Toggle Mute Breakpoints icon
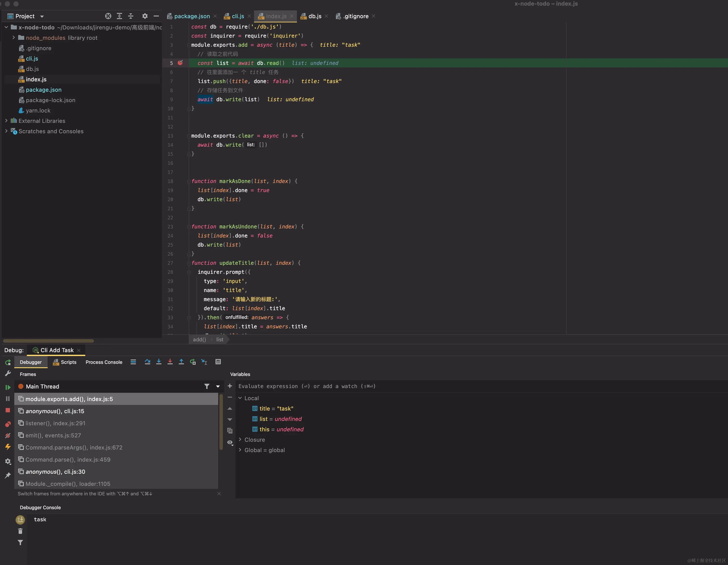728x565 pixels. pyautogui.click(x=8, y=436)
